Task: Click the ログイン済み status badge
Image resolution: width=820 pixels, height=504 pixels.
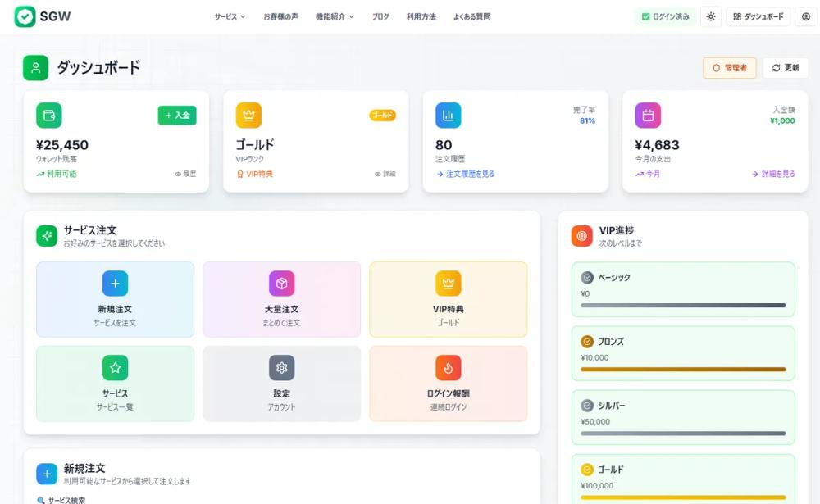Action: (x=665, y=16)
